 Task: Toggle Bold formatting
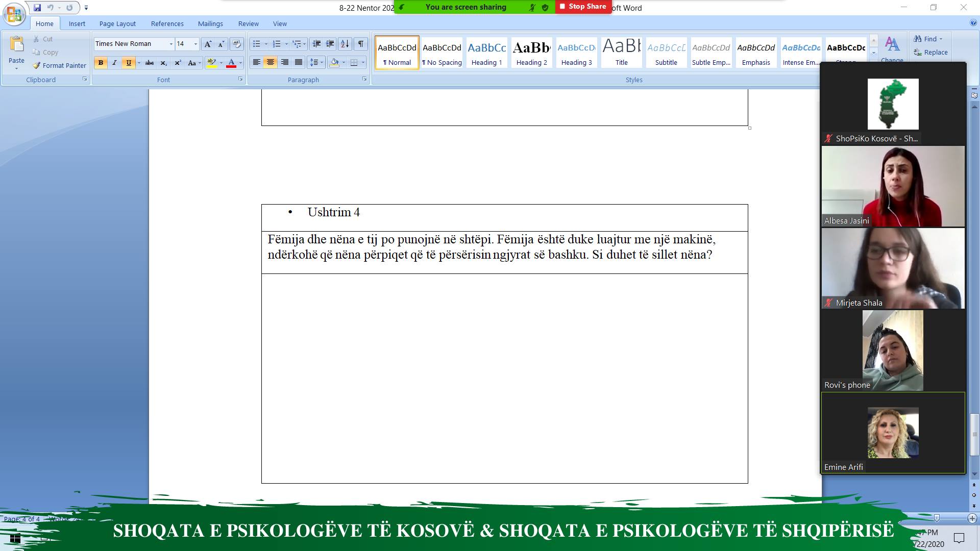tap(101, 63)
